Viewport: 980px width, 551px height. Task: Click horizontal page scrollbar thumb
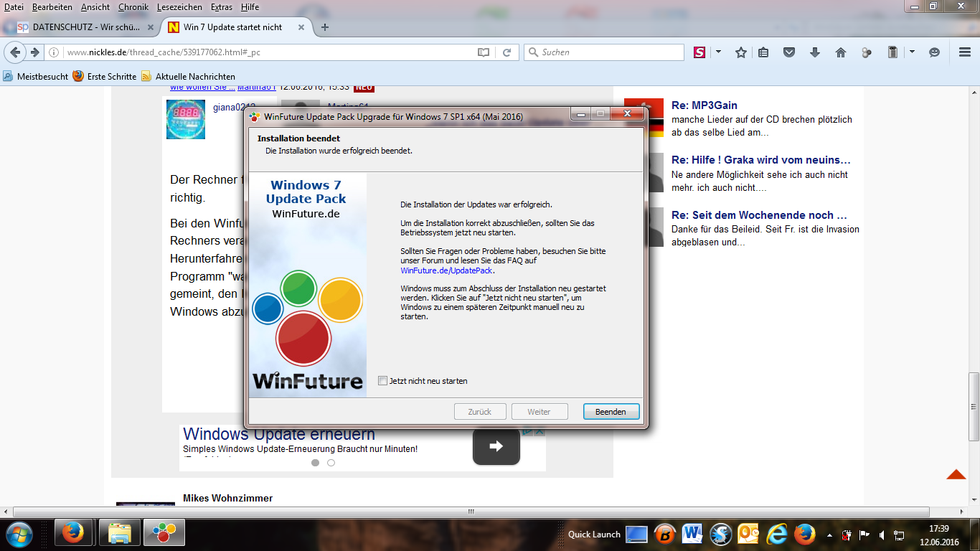tap(471, 512)
